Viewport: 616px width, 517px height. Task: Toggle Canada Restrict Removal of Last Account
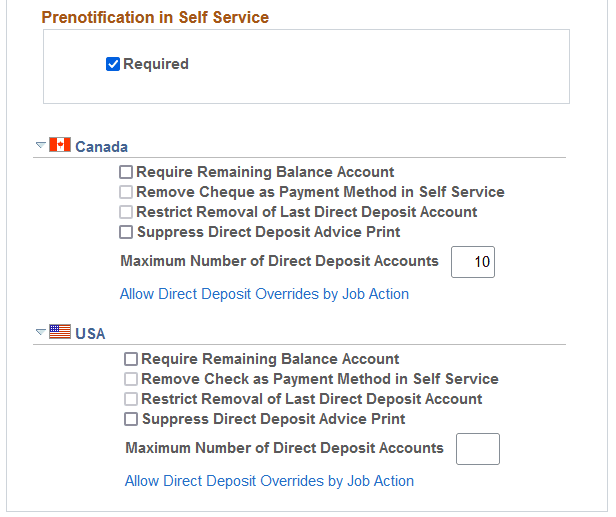click(126, 212)
